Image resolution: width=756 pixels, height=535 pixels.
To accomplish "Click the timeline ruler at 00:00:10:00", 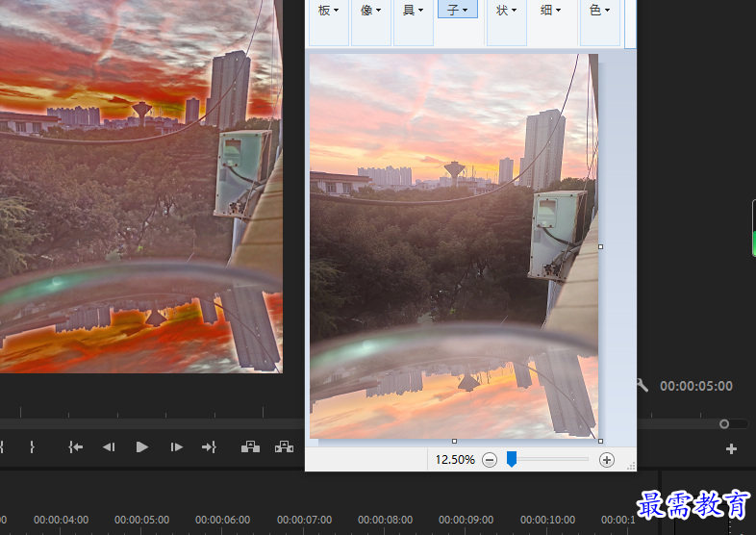I will click(x=547, y=520).
